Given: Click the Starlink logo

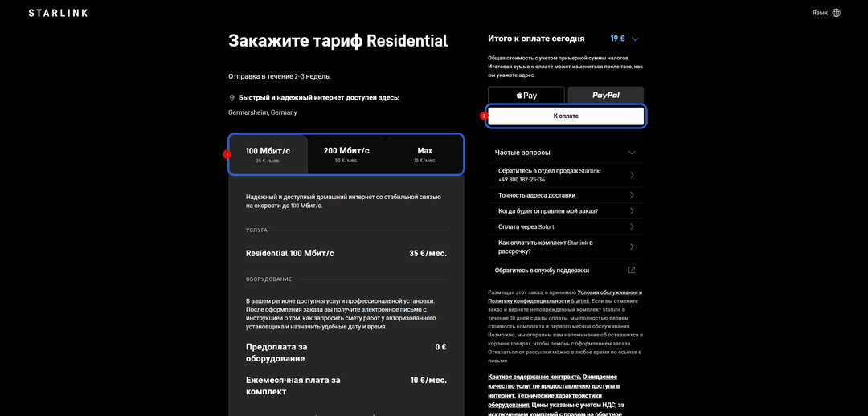Looking at the screenshot, I should coord(58,13).
